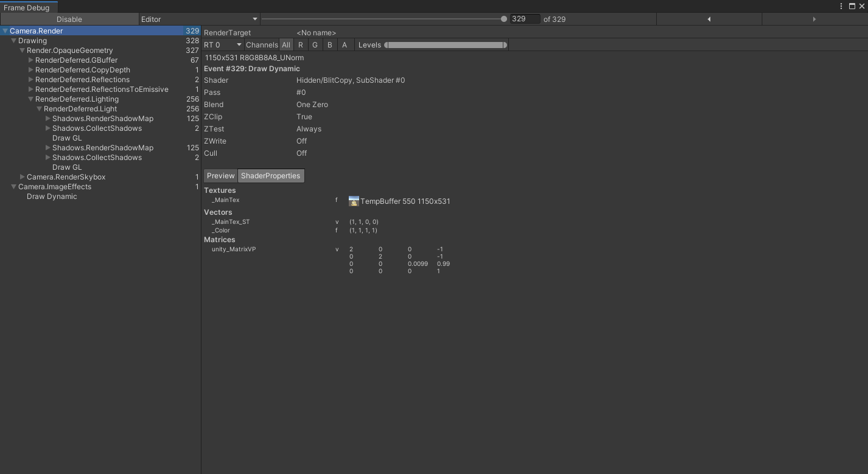Switch to the ShaderProperties tab
Screen dimensions: 868x474
pos(270,175)
